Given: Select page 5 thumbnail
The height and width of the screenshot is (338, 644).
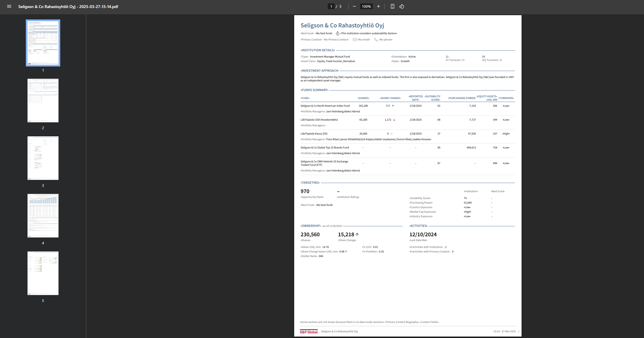Looking at the screenshot, I should (43, 273).
